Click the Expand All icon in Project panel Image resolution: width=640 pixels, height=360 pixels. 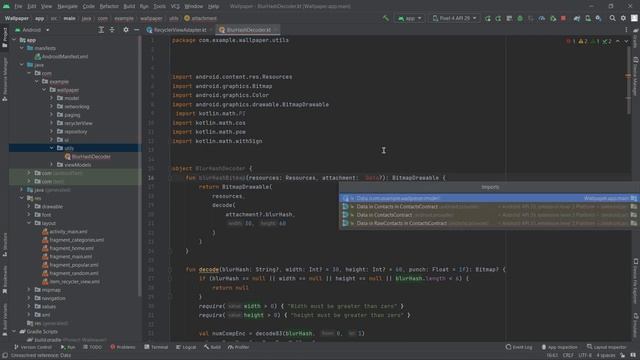click(101, 30)
